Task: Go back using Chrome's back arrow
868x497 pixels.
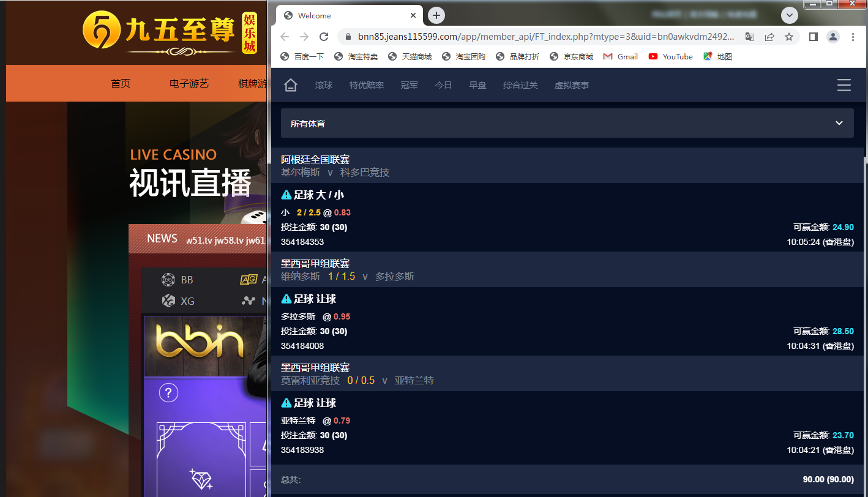Action: tap(285, 37)
